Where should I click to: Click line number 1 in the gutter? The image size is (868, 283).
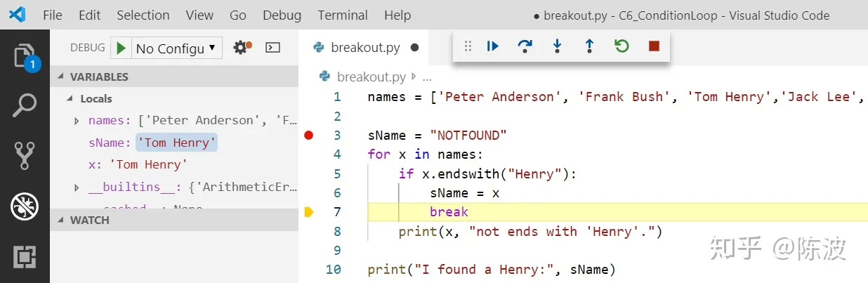point(338,97)
